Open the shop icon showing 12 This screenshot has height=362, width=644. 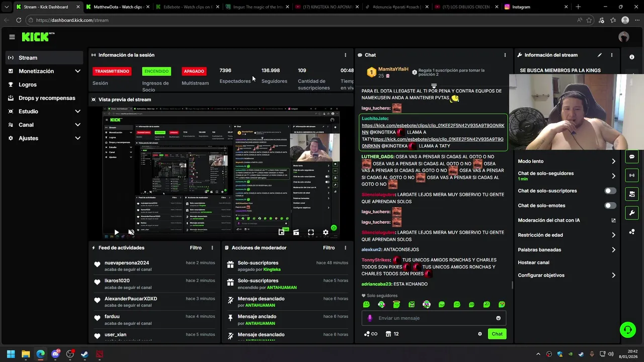tap(392, 334)
